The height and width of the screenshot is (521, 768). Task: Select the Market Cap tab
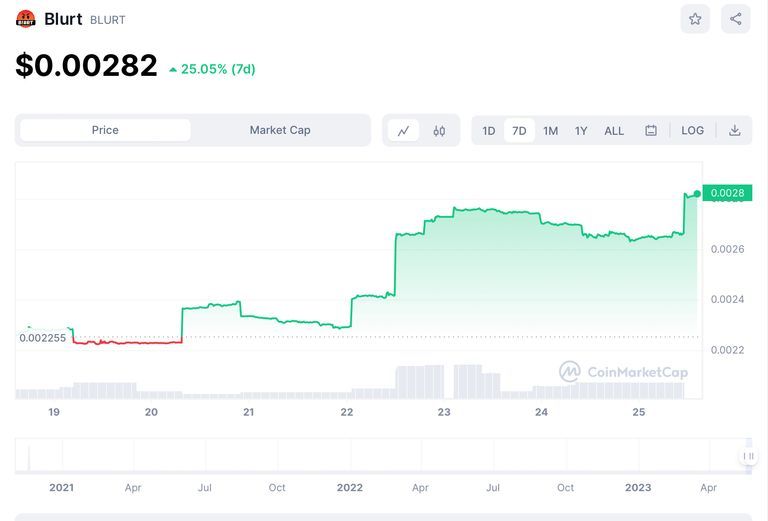(280, 130)
